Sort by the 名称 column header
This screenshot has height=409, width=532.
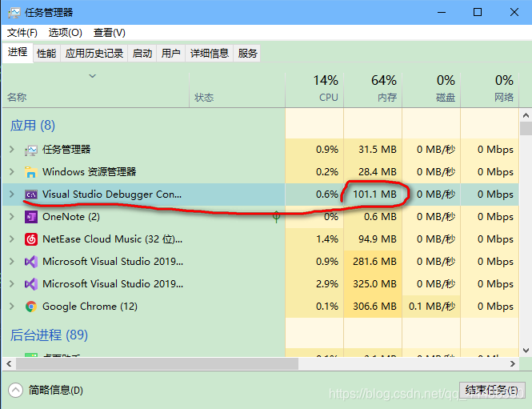(96, 90)
